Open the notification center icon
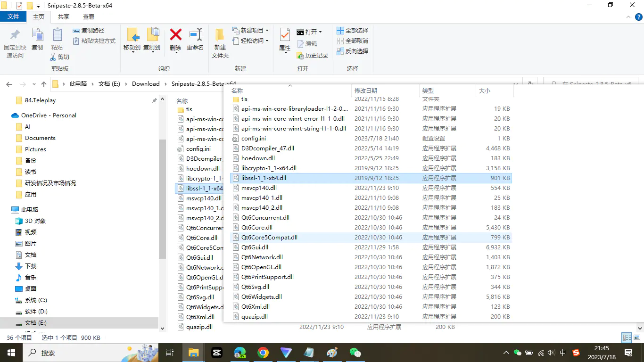644x362 pixels. [x=628, y=353]
